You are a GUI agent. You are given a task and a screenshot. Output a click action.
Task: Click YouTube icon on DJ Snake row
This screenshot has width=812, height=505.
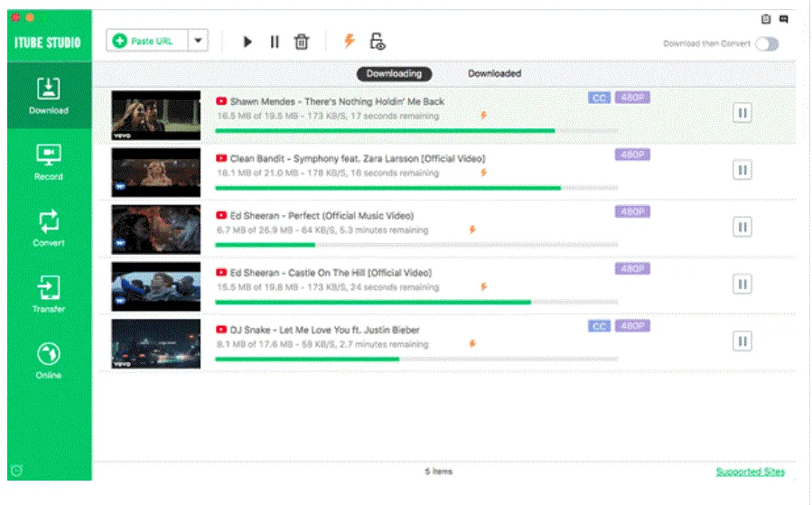pos(221,329)
